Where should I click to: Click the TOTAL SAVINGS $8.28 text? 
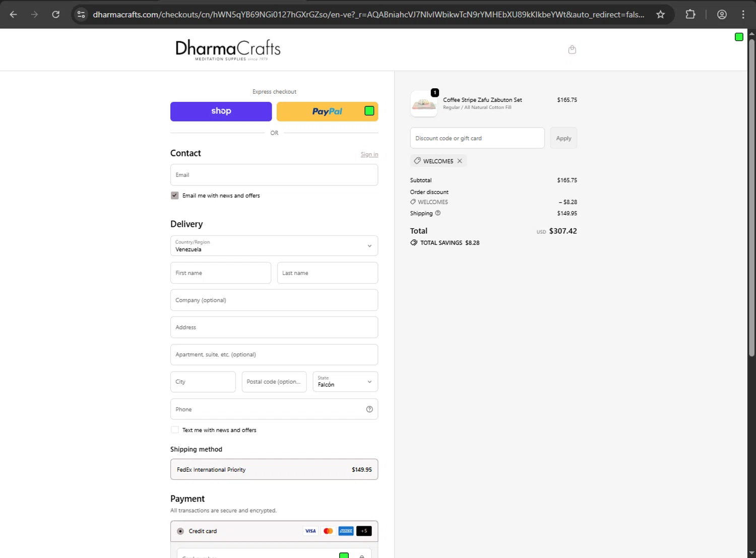(450, 243)
